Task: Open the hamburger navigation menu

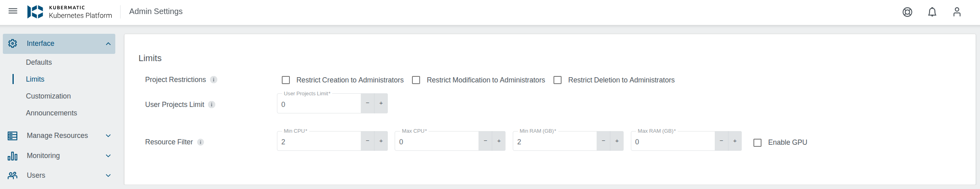Action: pos(13,11)
